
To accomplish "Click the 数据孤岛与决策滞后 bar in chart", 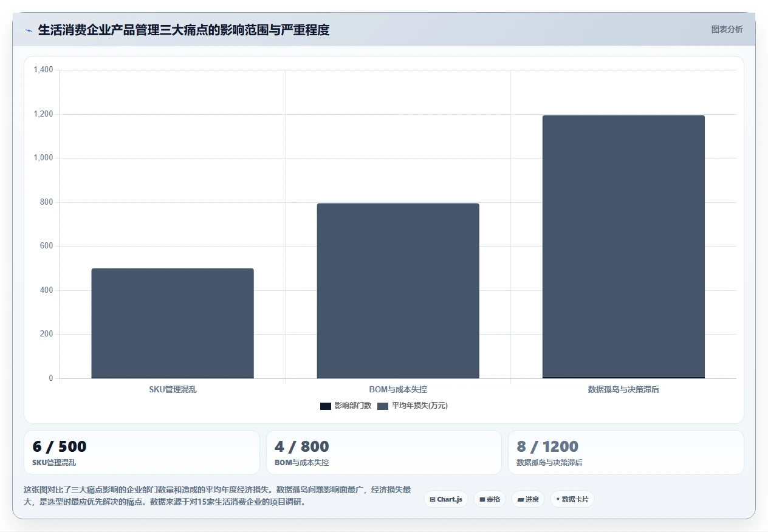I will pyautogui.click(x=623, y=247).
